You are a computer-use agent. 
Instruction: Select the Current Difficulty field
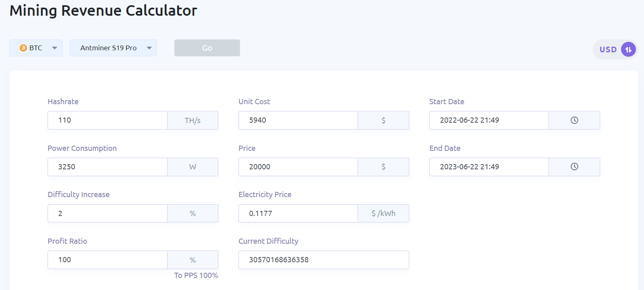[323, 260]
